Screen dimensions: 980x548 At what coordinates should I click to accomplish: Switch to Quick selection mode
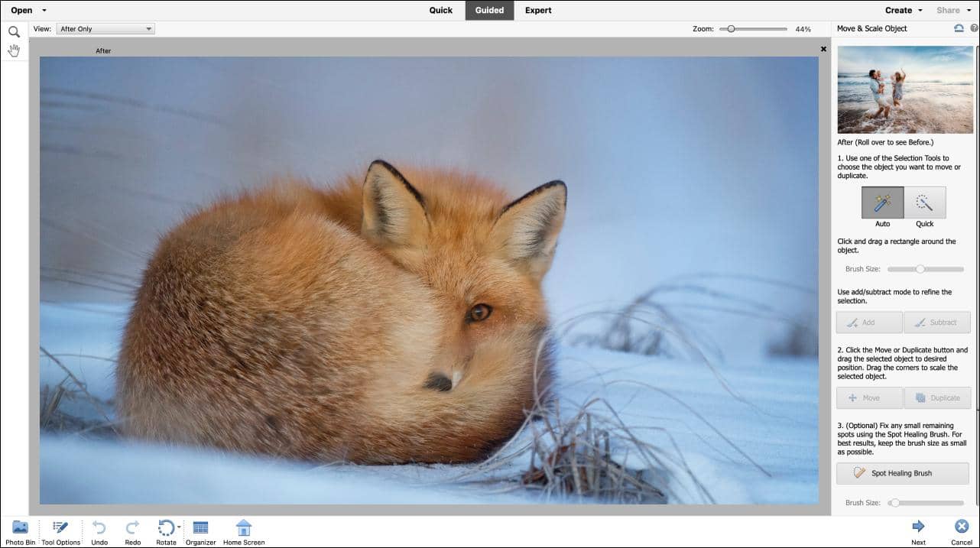pyautogui.click(x=924, y=203)
